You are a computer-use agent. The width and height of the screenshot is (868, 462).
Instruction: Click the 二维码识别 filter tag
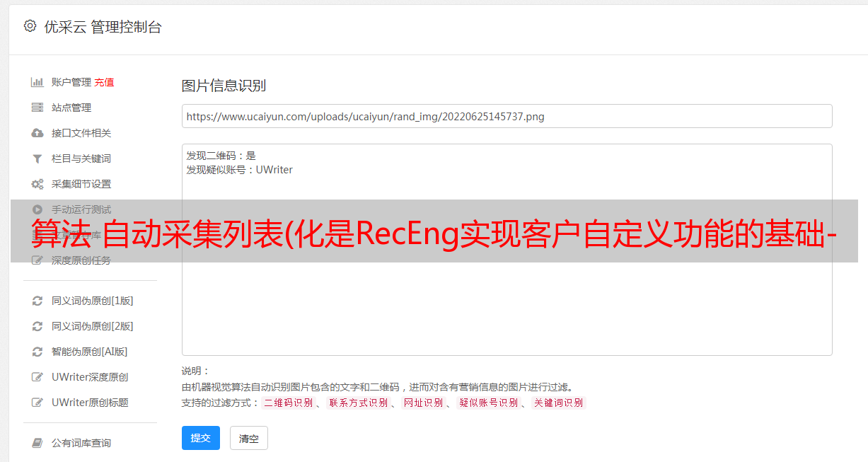288,403
